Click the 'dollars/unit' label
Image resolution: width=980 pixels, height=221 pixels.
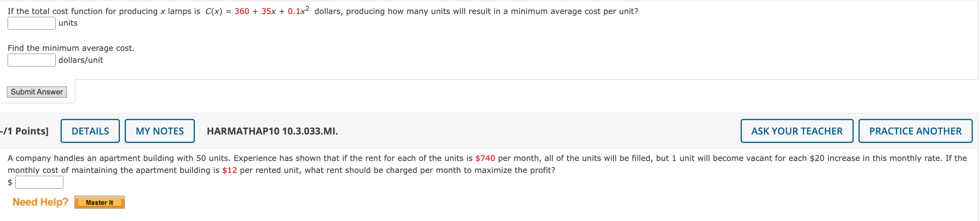[x=81, y=60]
